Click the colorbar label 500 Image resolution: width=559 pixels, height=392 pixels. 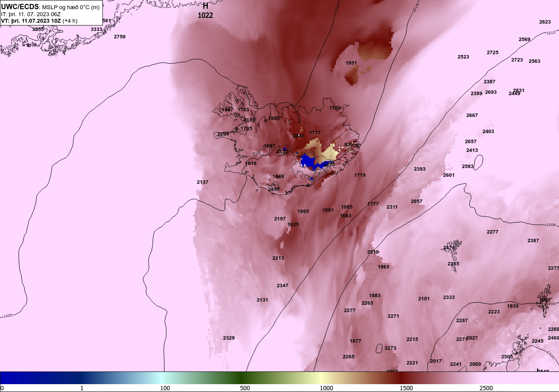pyautogui.click(x=245, y=388)
